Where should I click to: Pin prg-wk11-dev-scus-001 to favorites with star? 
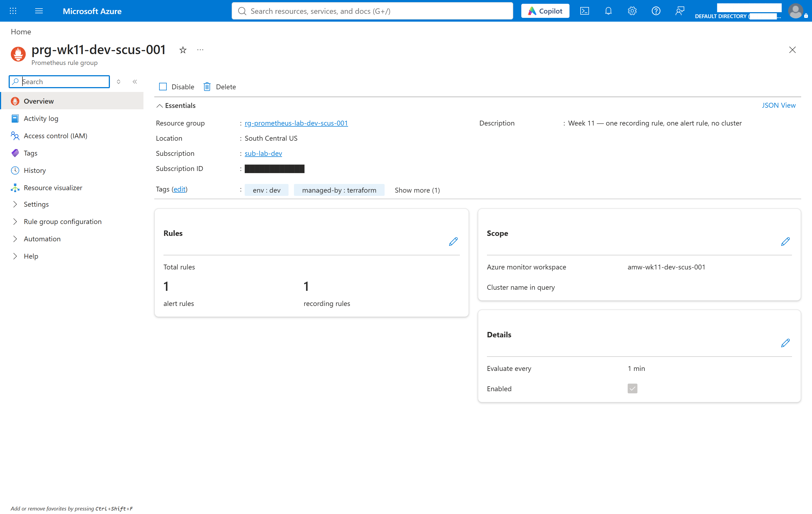coord(183,50)
